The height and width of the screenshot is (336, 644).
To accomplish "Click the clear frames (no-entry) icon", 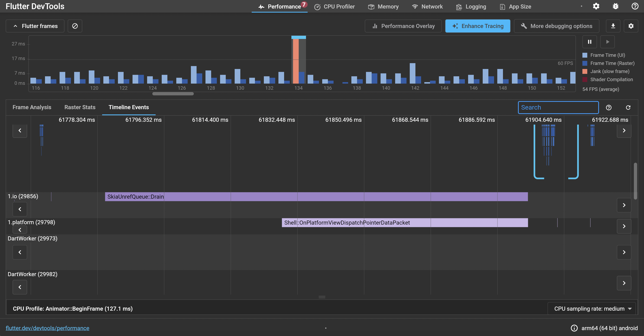I will tap(75, 26).
